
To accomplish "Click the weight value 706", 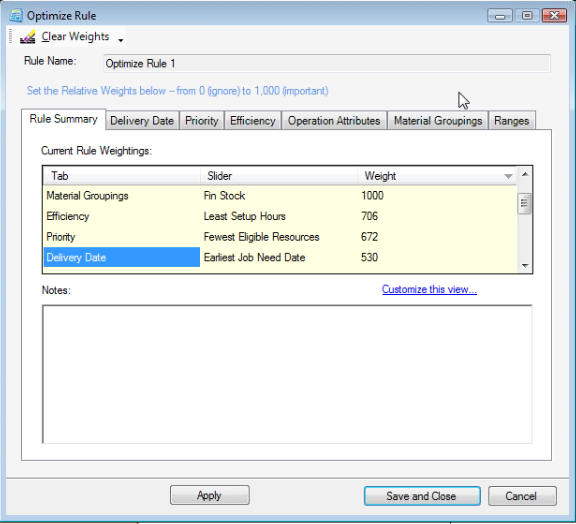I will tap(369, 216).
